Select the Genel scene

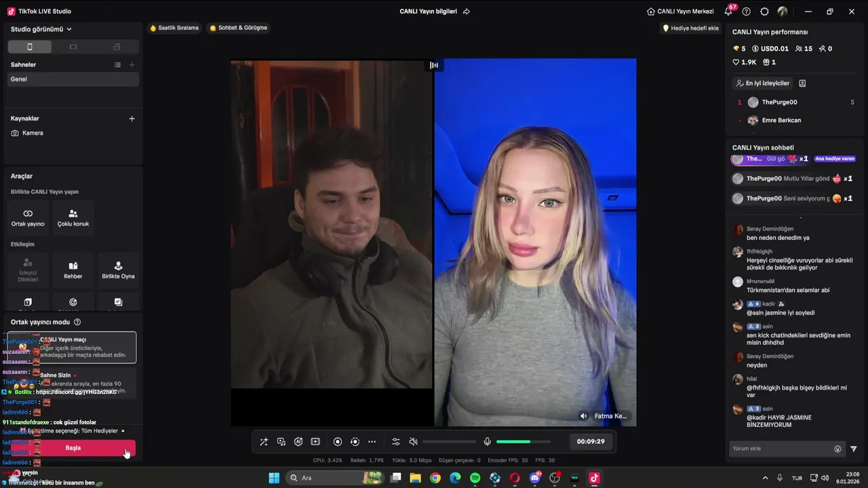click(x=73, y=79)
